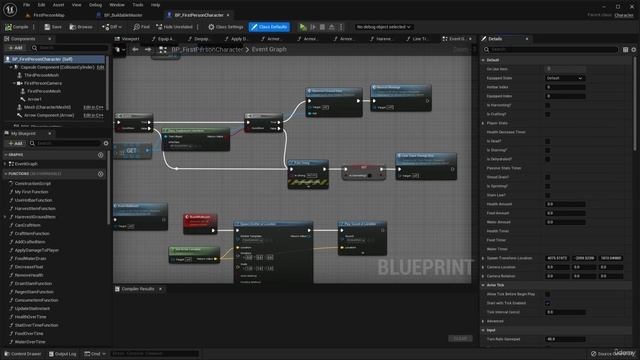Click the Health Amount value field

coord(565,204)
